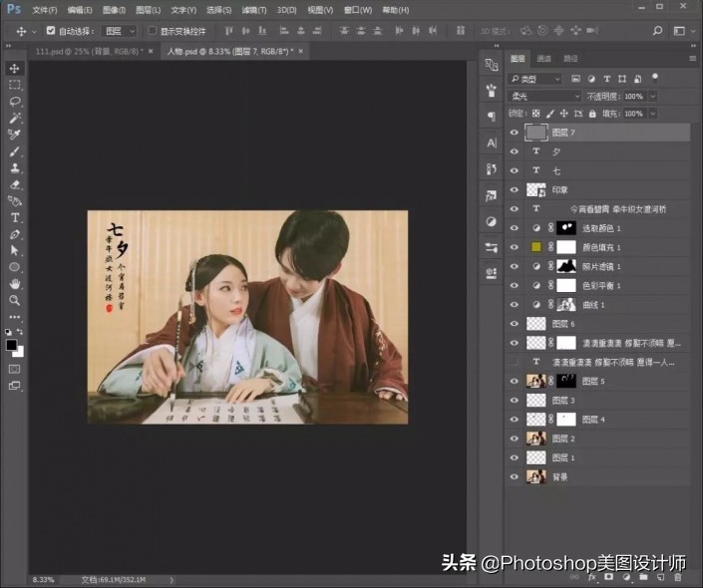The width and height of the screenshot is (703, 588).
Task: Enable the 自动选择 checkbox
Action: coord(51,31)
